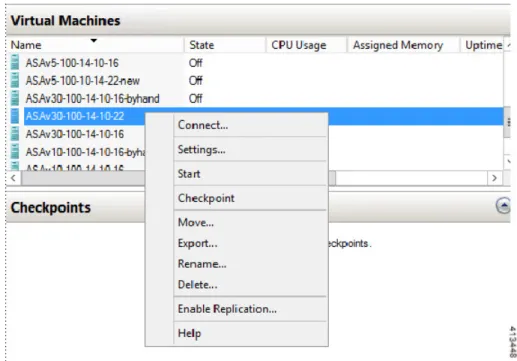The width and height of the screenshot is (517, 361).
Task: Choose Move... from the context menu
Action: [196, 223]
